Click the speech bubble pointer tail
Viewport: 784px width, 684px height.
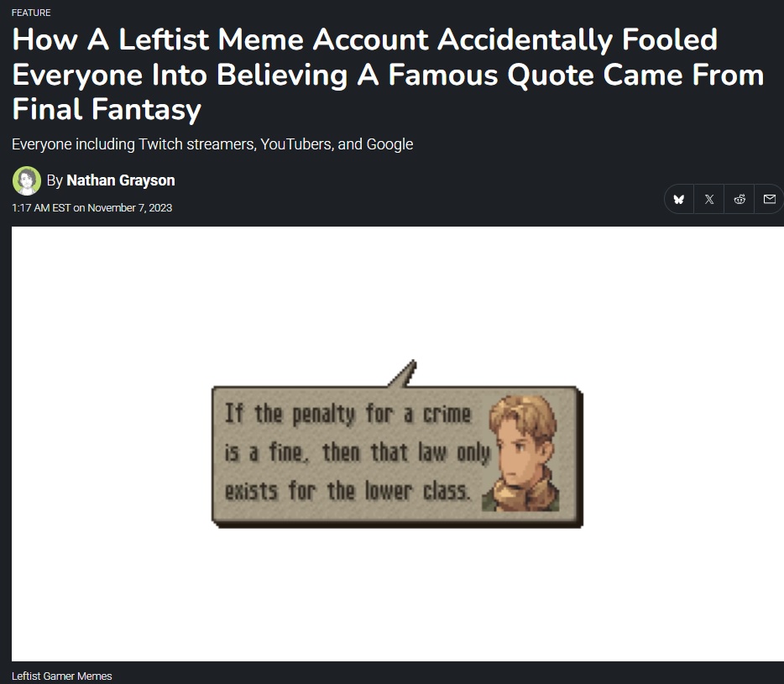[403, 373]
